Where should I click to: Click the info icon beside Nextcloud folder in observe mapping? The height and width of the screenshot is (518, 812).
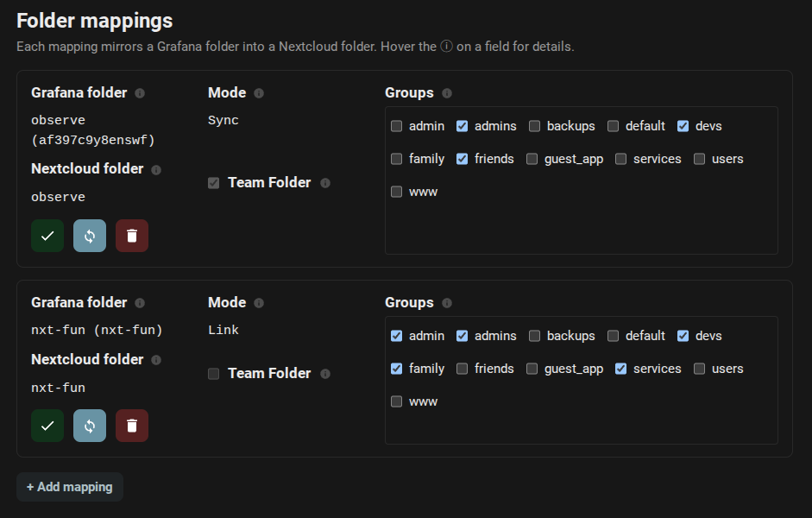pos(156,169)
